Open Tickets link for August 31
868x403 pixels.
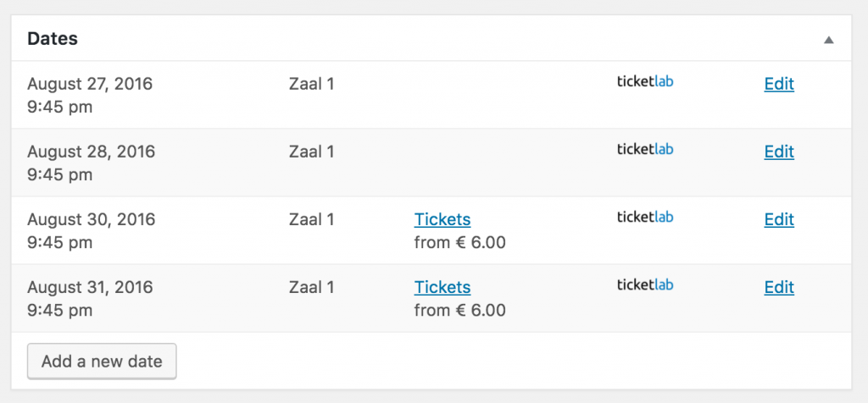pos(442,288)
